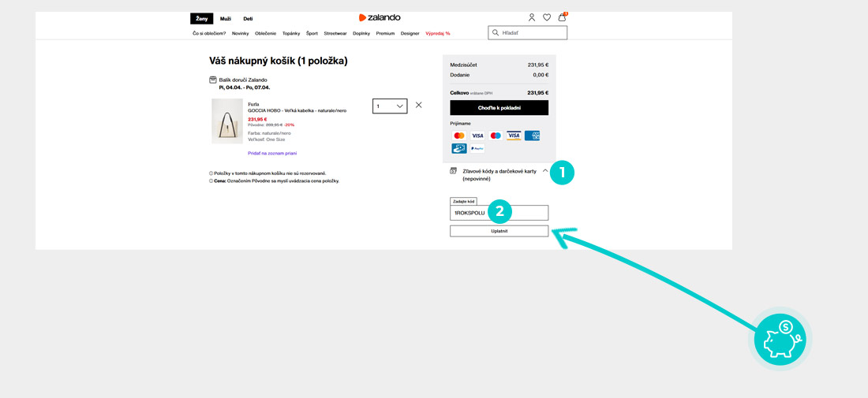The height and width of the screenshot is (398, 868).
Task: Click the Choďte k pokladni button
Action: (499, 108)
